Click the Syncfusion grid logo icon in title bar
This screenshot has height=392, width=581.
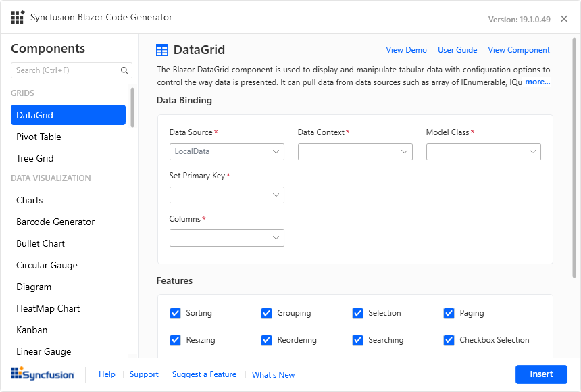pyautogui.click(x=18, y=18)
